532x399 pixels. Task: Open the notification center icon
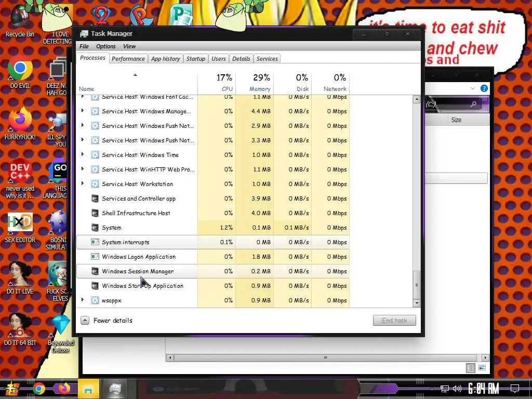(x=515, y=389)
